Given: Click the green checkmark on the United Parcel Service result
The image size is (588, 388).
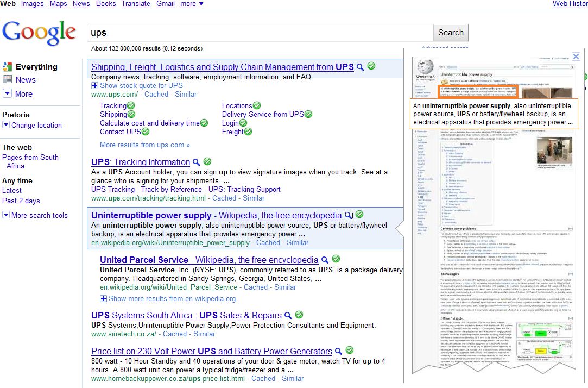Looking at the screenshot, I should [x=335, y=259].
